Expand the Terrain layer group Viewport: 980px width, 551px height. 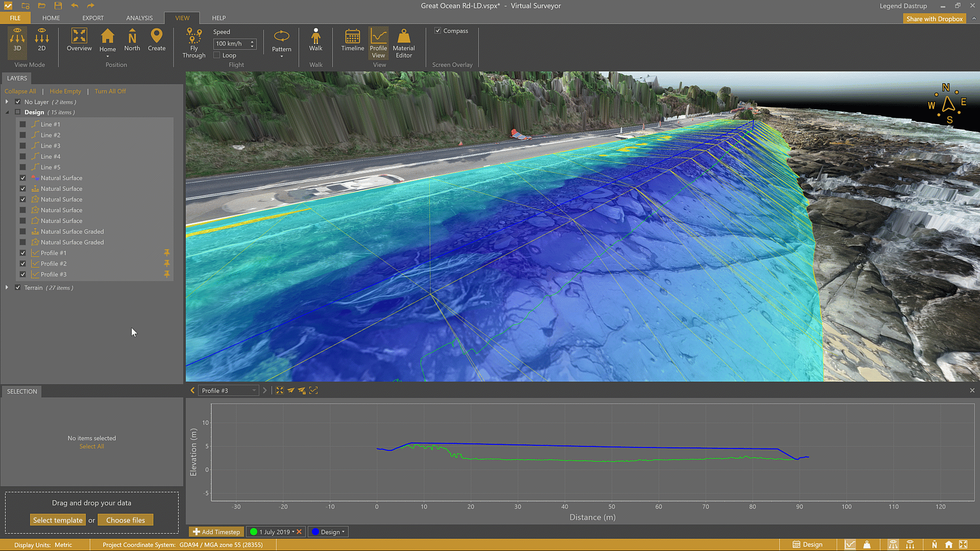[x=7, y=288]
